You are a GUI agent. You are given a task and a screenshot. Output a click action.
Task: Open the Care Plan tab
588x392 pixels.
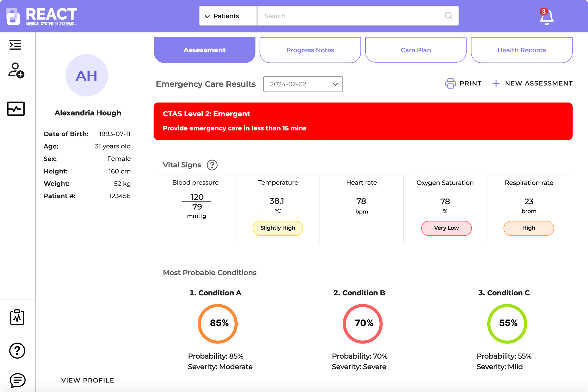coord(416,50)
